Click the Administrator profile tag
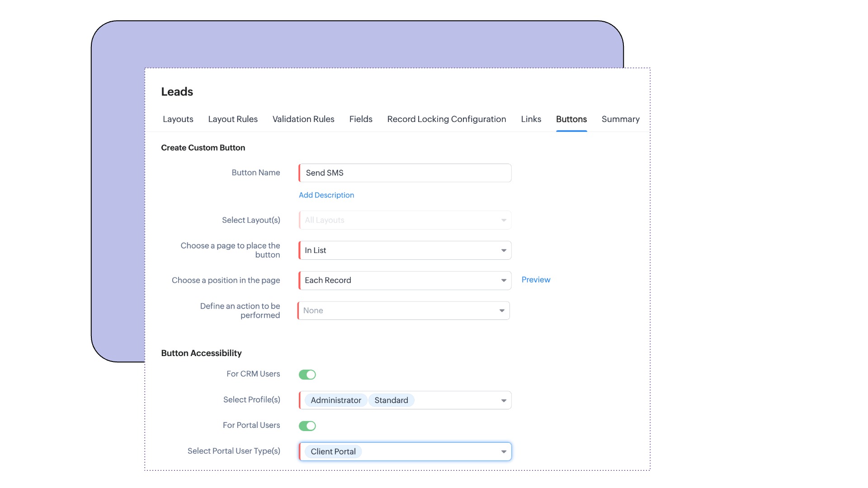The image size is (868, 488). (x=335, y=400)
